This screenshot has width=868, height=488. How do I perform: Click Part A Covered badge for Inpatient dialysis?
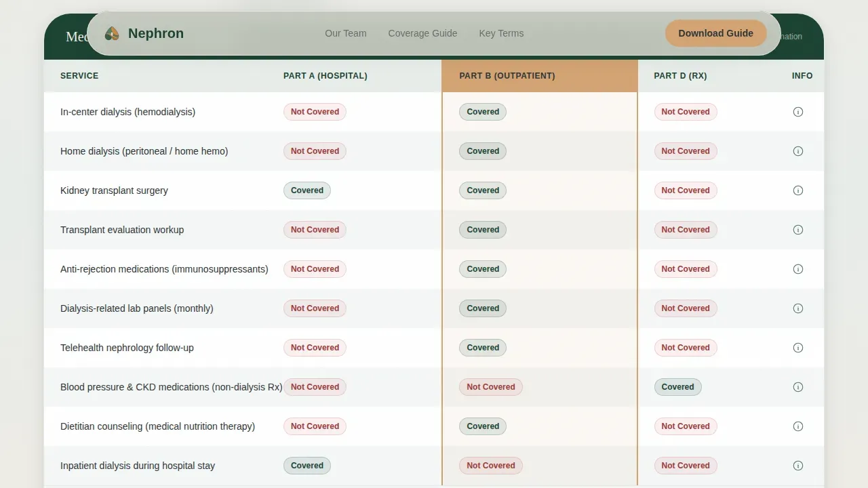click(x=307, y=466)
